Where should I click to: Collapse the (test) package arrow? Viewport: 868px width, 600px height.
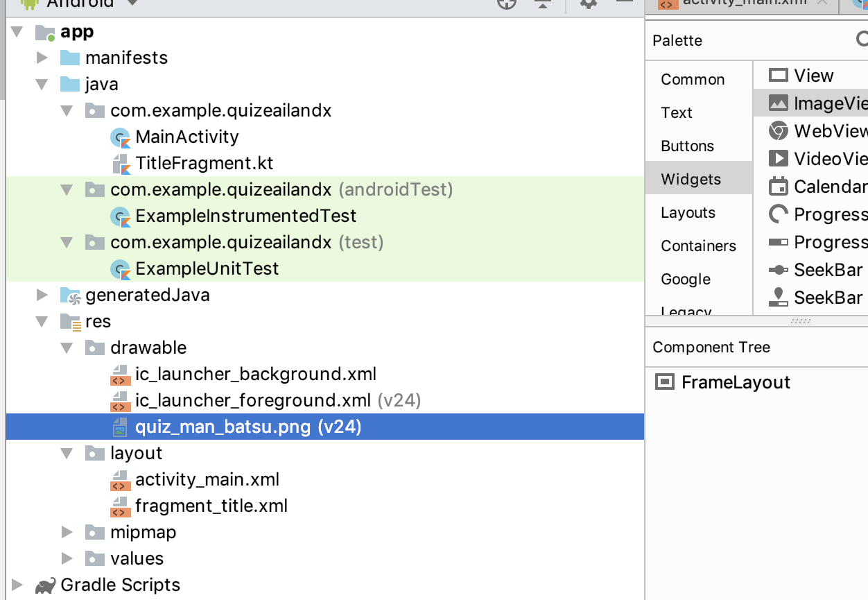pos(67,243)
